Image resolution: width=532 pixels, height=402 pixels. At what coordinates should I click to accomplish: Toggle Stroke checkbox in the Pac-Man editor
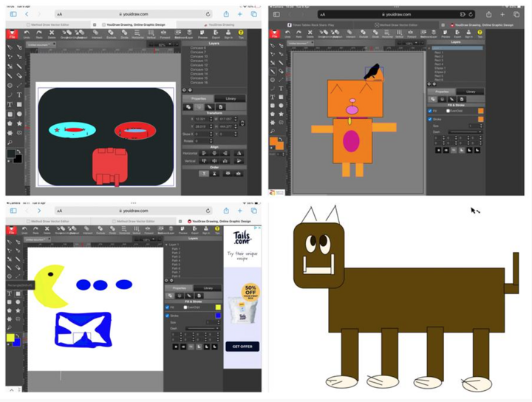point(168,316)
